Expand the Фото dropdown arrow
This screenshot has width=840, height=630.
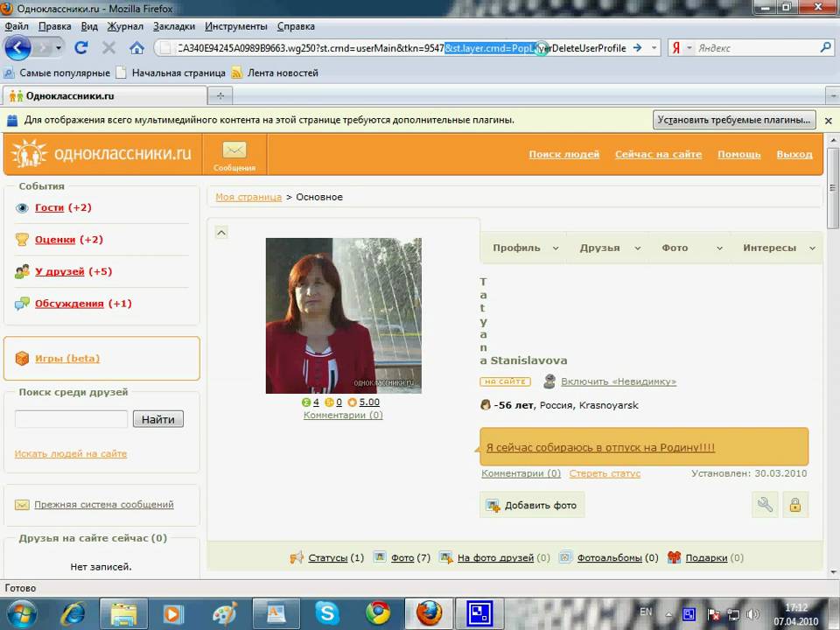tap(719, 248)
